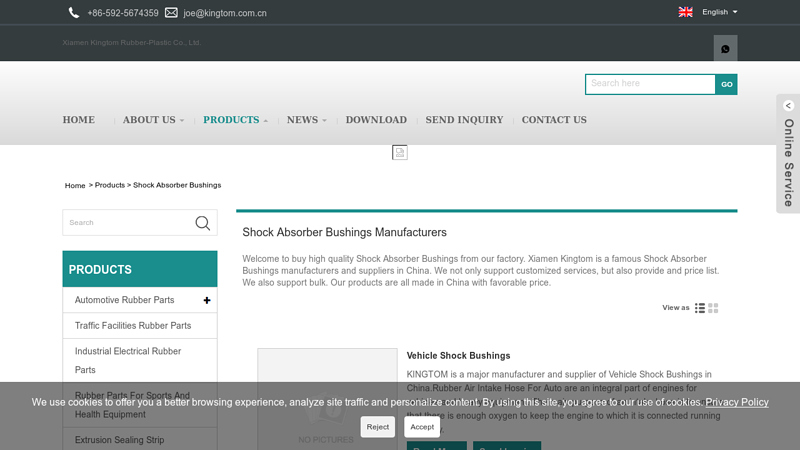800x450 pixels.
Task: Click the GO search button
Action: click(x=727, y=85)
